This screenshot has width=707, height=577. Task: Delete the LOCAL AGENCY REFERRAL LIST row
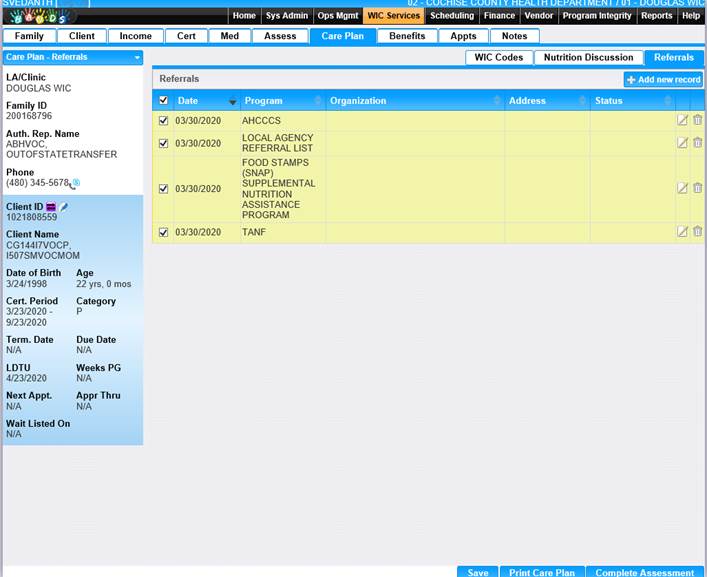pyautogui.click(x=698, y=142)
